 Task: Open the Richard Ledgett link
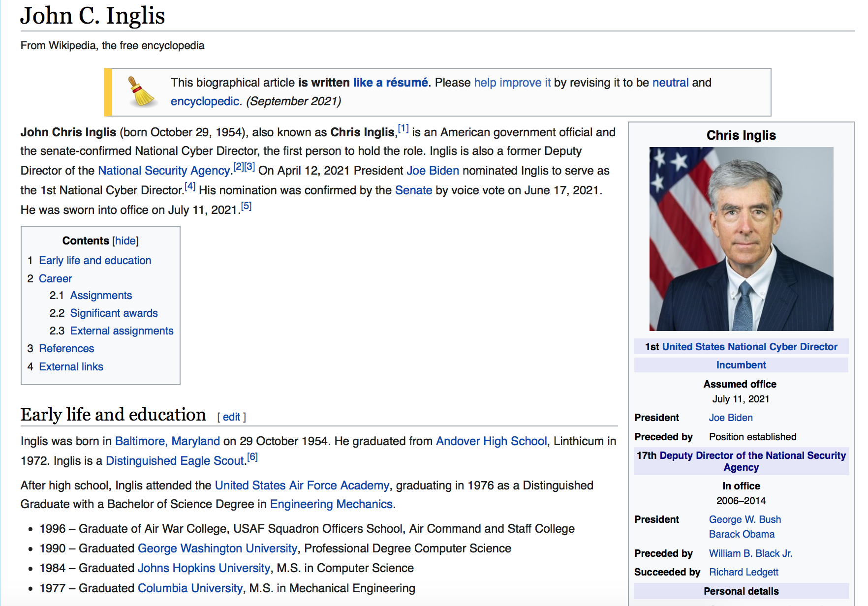pyautogui.click(x=744, y=572)
